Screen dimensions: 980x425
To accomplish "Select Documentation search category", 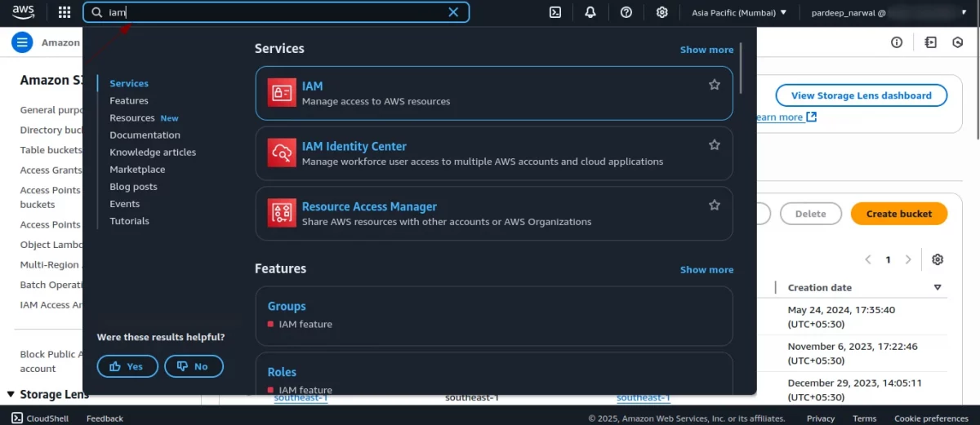I will (x=145, y=135).
